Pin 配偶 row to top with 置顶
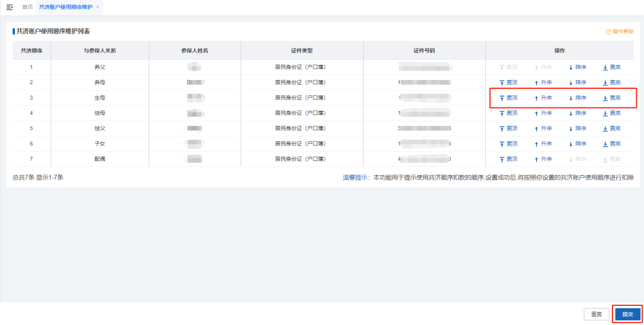 point(509,159)
